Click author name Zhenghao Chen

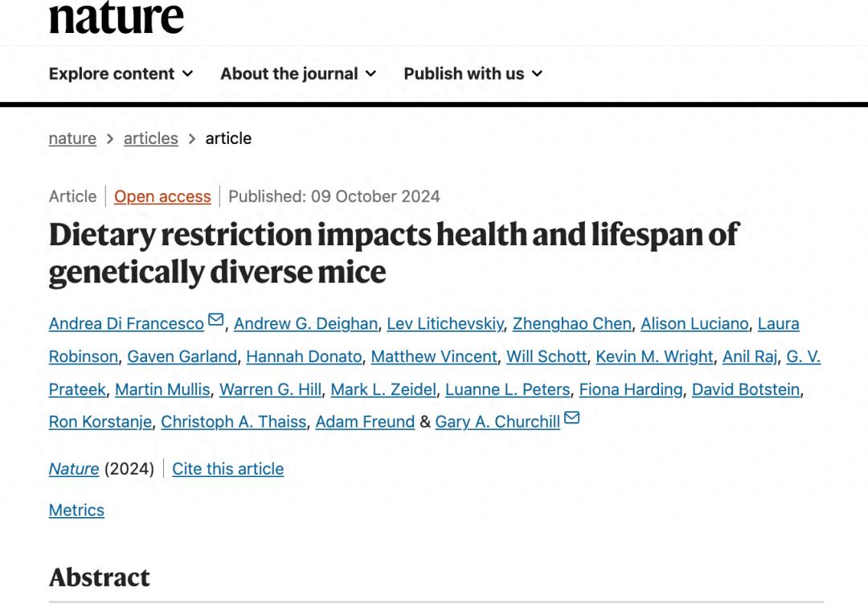click(x=571, y=323)
